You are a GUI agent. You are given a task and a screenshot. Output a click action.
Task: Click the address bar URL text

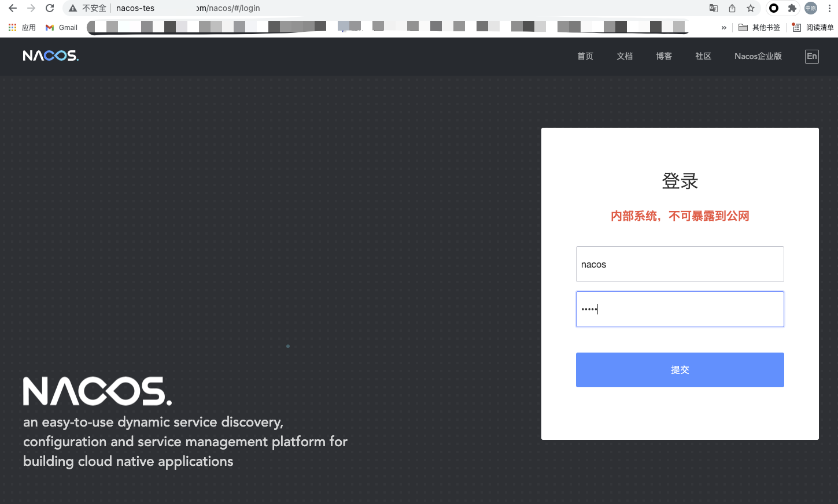point(188,8)
